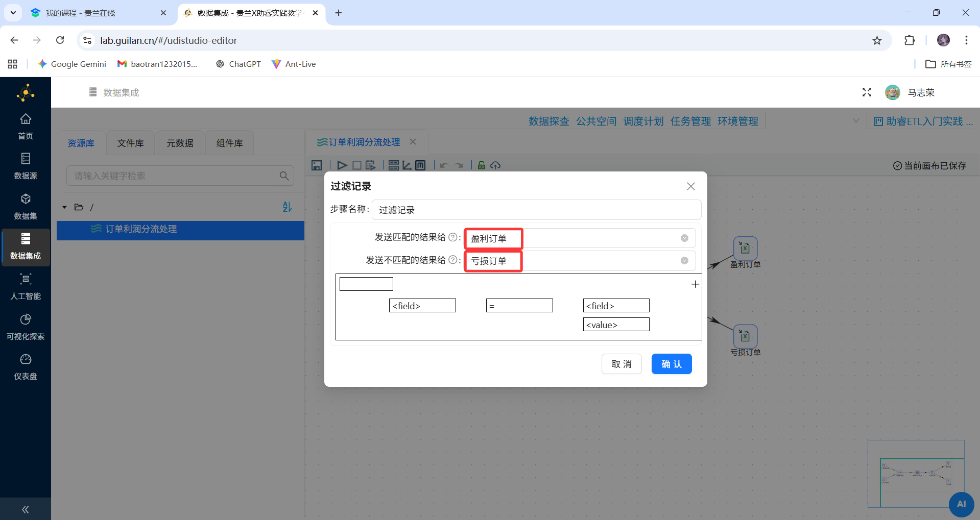Open the scheduled run calendar icon
This screenshot has width=980, height=520.
click(371, 165)
